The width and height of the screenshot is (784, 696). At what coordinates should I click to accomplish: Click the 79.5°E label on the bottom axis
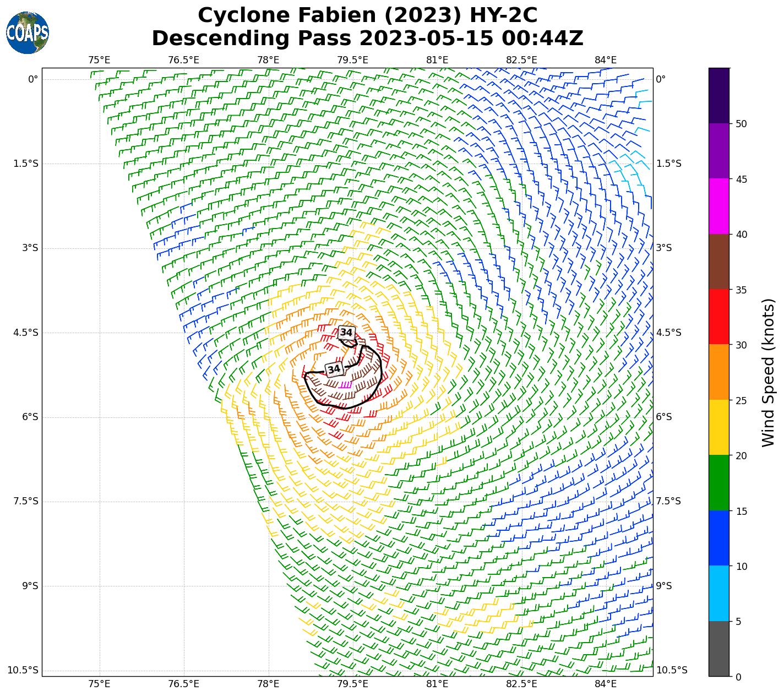click(352, 684)
